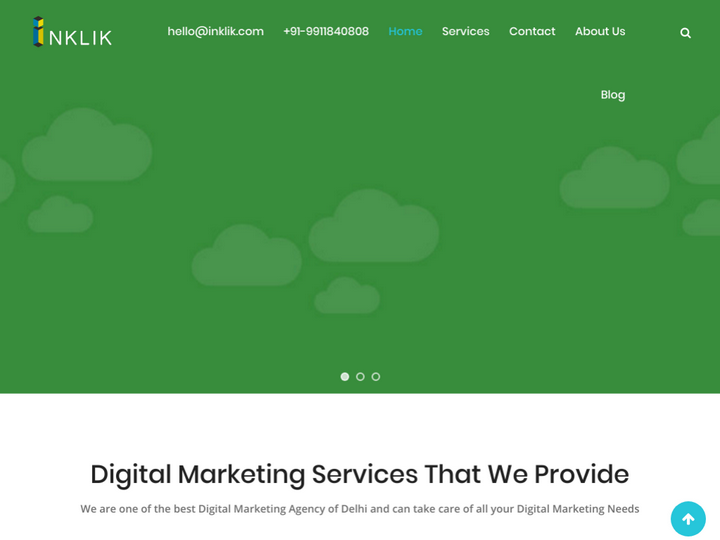720x540 pixels.
Task: Click the +91-9911840808 phone link
Action: pos(326,31)
